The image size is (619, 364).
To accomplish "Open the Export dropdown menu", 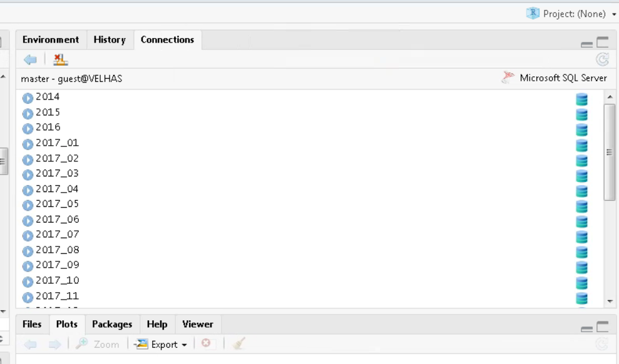I will [x=161, y=344].
